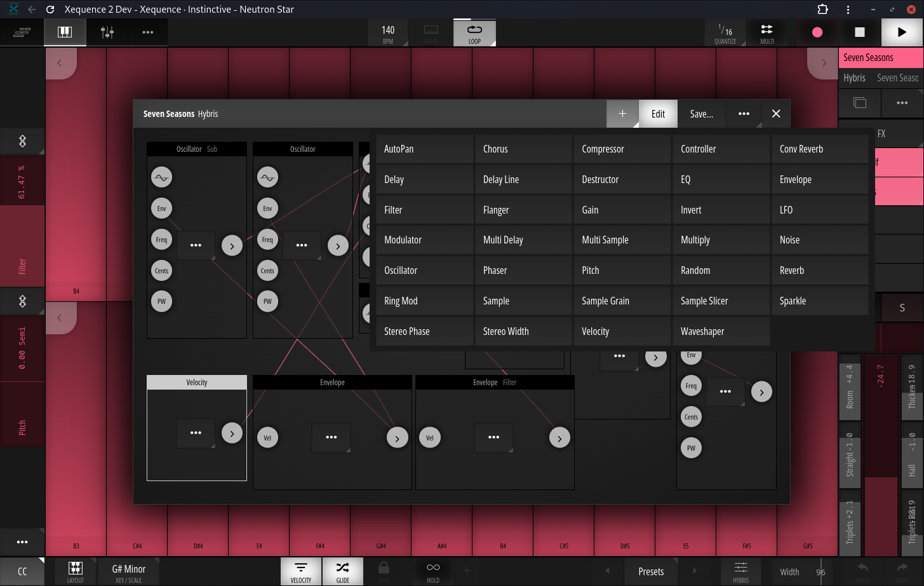Close the Seven Seasons Hybris dialog
924x586 pixels.
(776, 114)
